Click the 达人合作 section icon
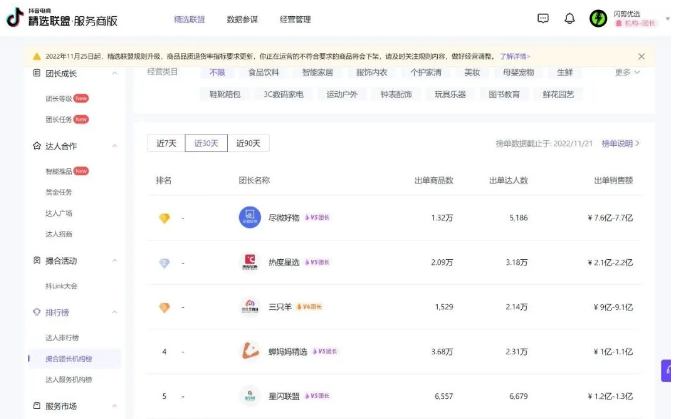The image size is (676, 419). click(x=37, y=146)
